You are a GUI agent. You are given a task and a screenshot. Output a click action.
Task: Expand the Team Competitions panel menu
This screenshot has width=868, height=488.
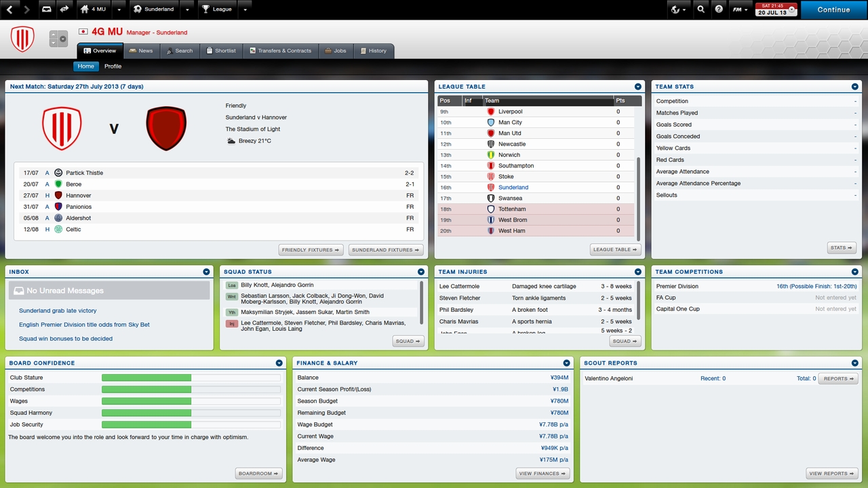point(855,272)
